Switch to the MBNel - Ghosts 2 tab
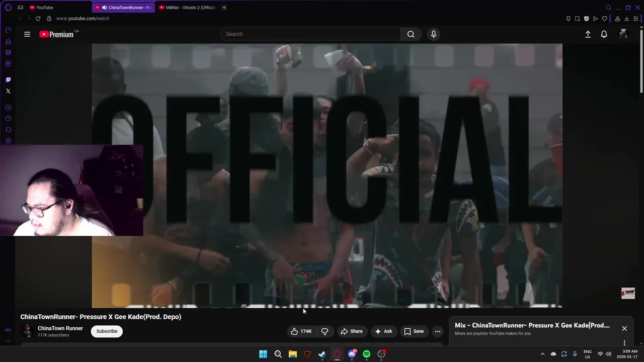The width and height of the screenshot is (644, 362). [187, 8]
